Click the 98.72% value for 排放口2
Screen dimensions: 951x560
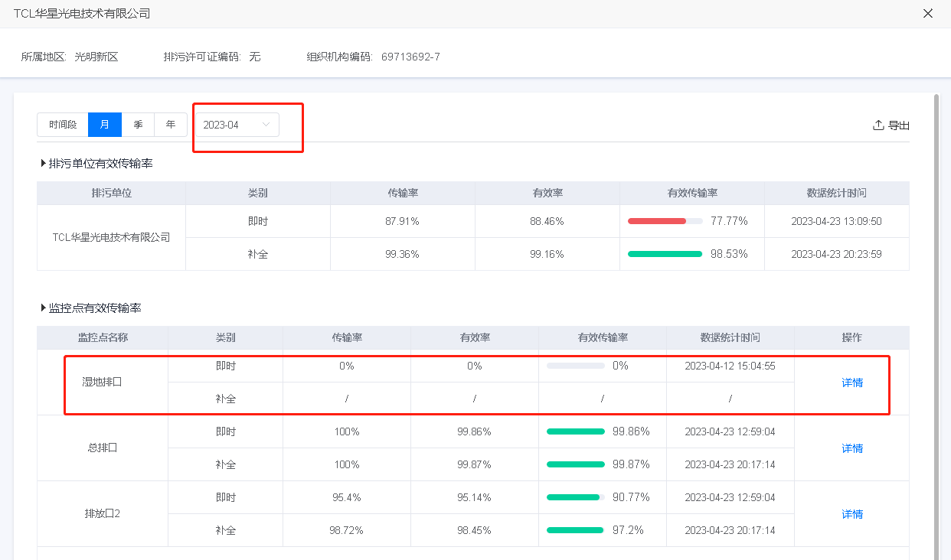347,530
